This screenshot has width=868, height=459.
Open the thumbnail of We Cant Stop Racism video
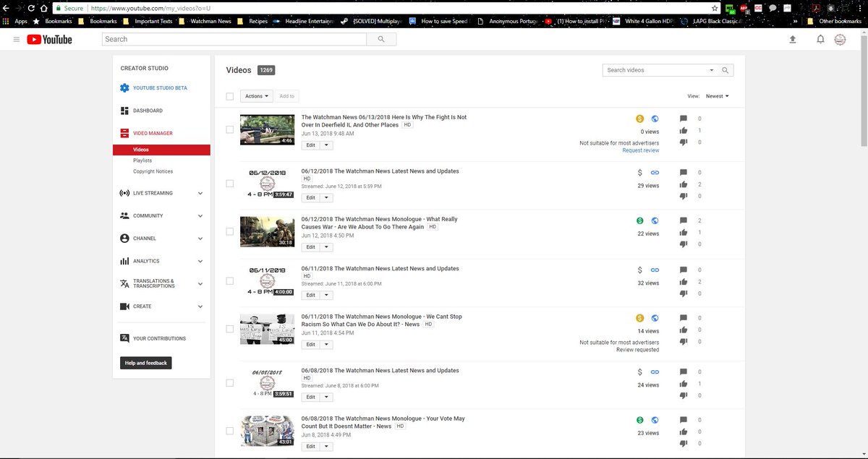point(267,329)
